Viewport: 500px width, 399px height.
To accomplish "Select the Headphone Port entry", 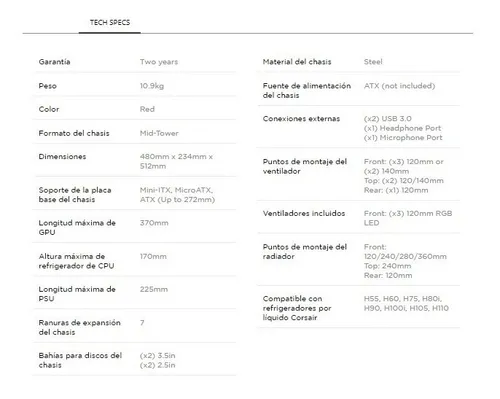I will click(x=402, y=128).
